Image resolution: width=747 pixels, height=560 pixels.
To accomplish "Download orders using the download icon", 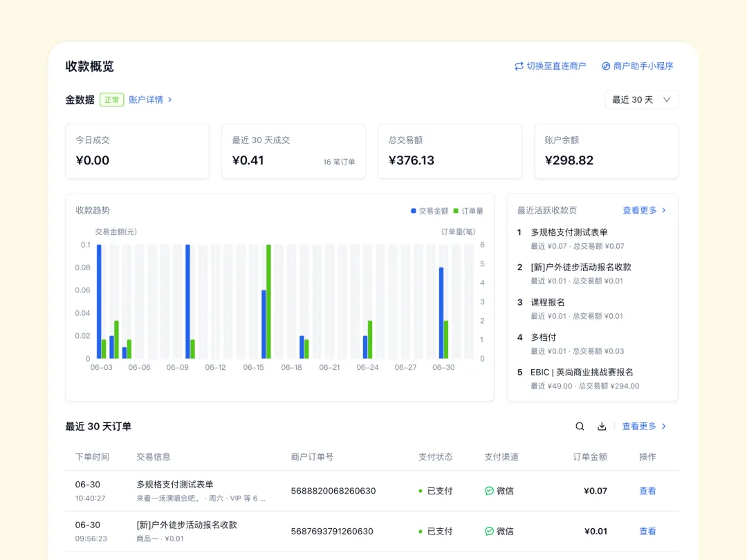I will 602,426.
